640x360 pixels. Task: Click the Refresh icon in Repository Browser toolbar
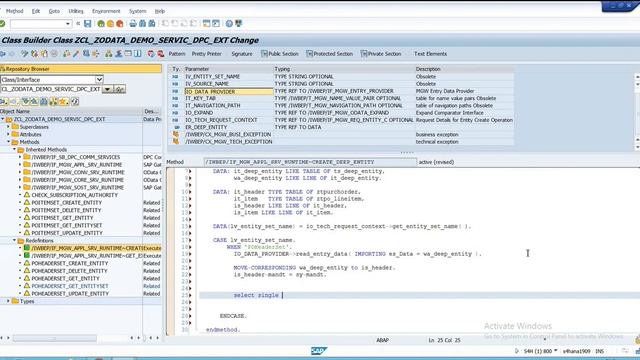pos(75,102)
